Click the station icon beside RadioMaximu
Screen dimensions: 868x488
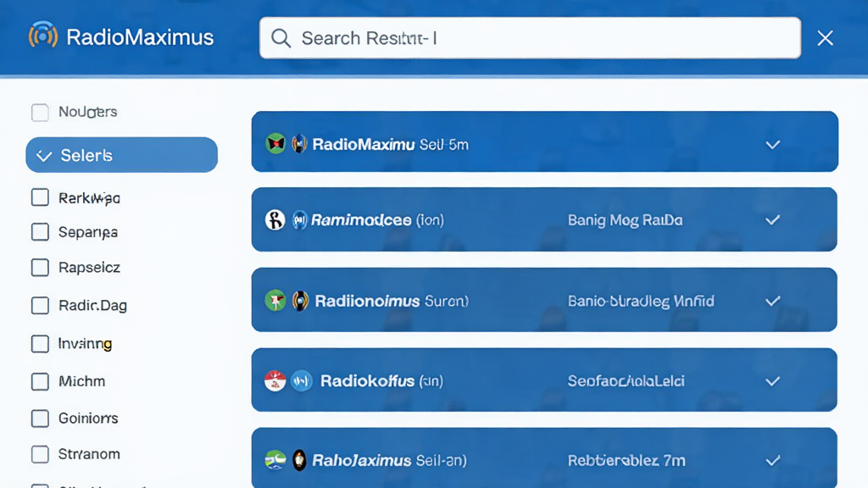(299, 144)
